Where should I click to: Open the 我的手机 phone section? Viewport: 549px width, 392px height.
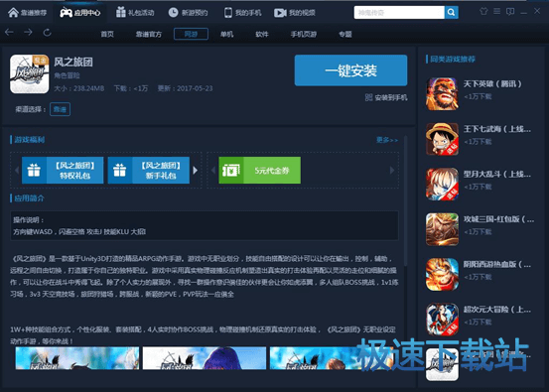(x=242, y=13)
